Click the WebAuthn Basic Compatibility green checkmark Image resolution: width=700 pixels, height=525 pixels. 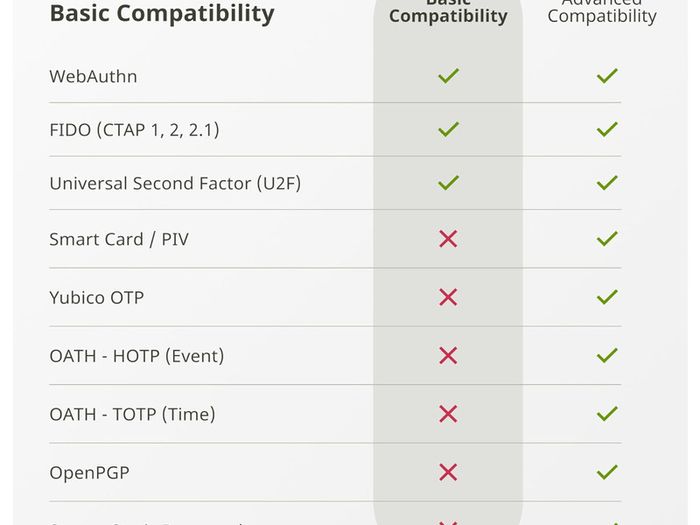point(449,76)
